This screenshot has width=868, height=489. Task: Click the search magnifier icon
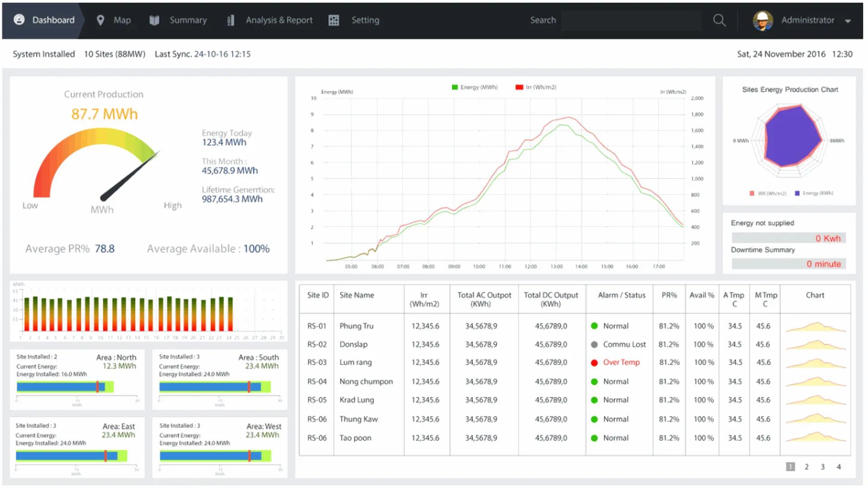[x=720, y=19]
